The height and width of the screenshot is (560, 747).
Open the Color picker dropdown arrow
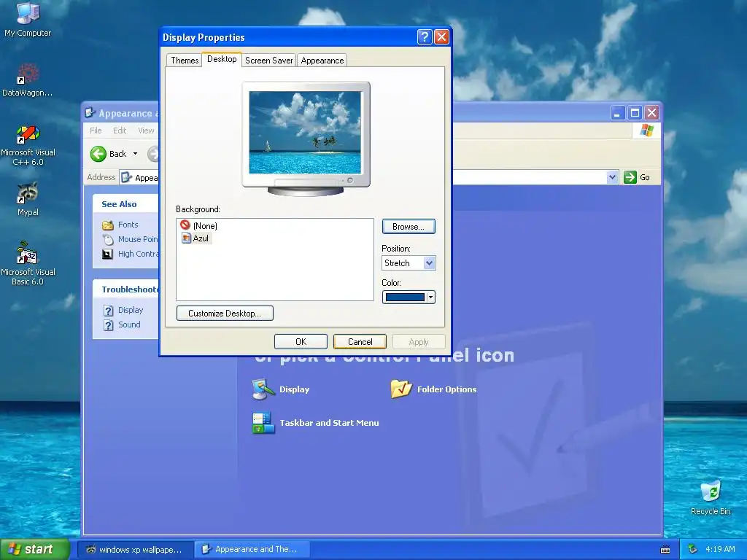click(430, 297)
